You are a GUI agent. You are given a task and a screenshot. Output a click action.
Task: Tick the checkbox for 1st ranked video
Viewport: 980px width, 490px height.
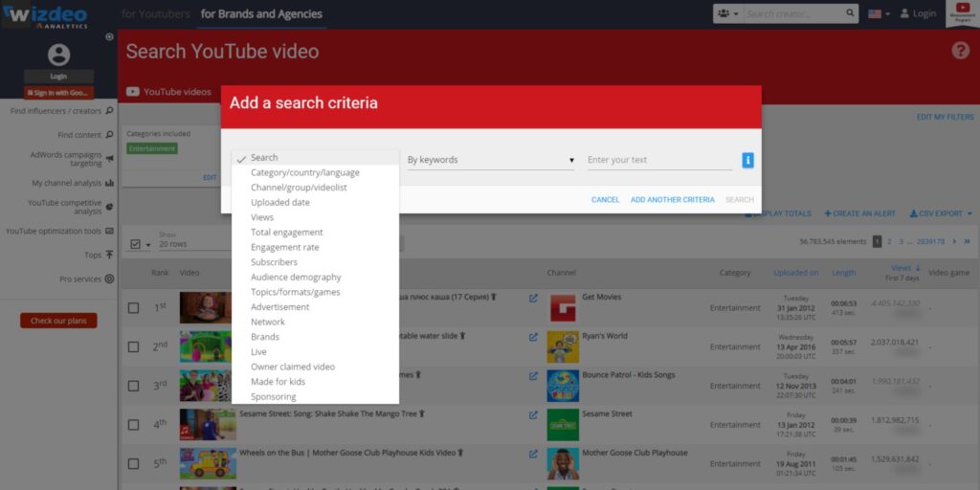(134, 308)
